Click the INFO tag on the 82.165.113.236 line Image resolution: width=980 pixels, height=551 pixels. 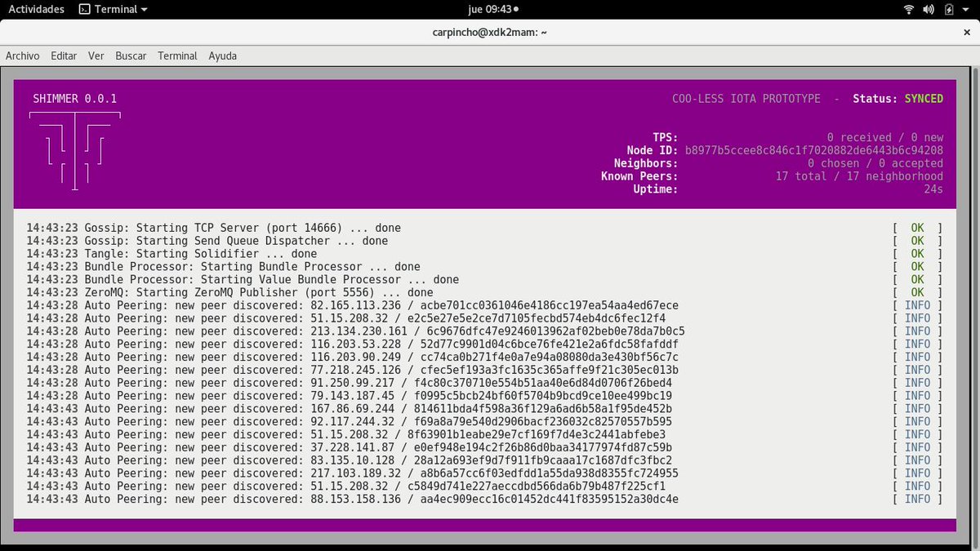(x=917, y=305)
